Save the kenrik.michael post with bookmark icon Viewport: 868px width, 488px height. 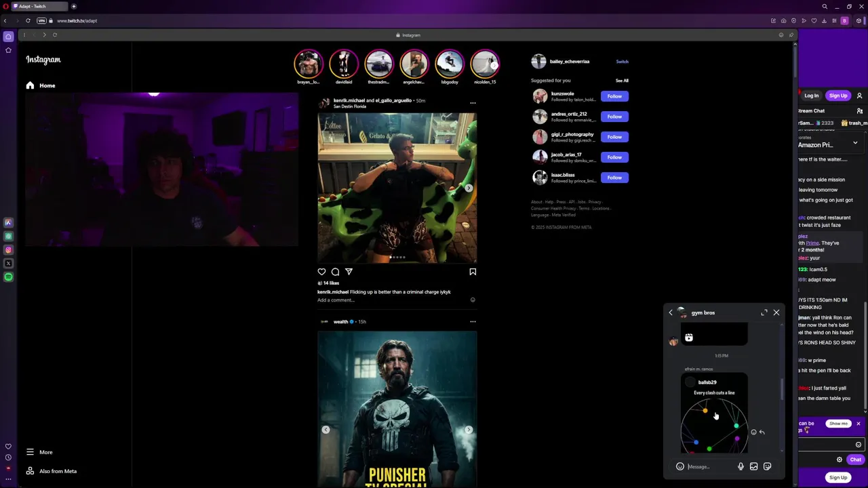click(x=473, y=272)
